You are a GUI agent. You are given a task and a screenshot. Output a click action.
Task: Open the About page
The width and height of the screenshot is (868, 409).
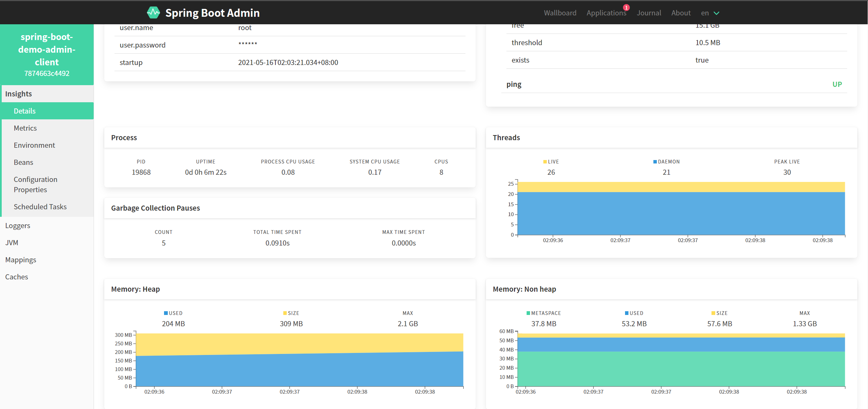[681, 13]
